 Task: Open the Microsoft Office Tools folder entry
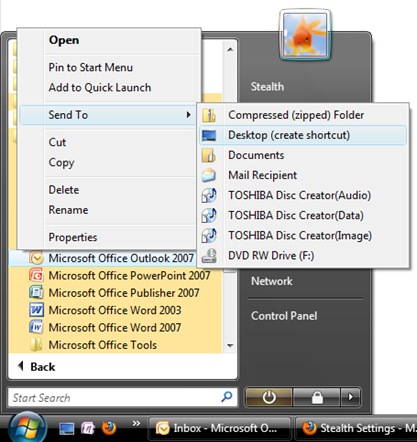[x=115, y=345]
